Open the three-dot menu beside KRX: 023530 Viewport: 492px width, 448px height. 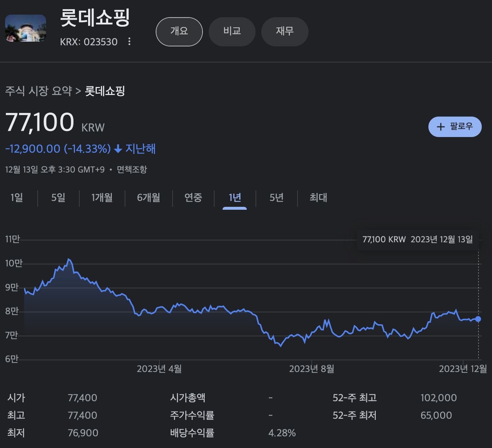point(129,42)
